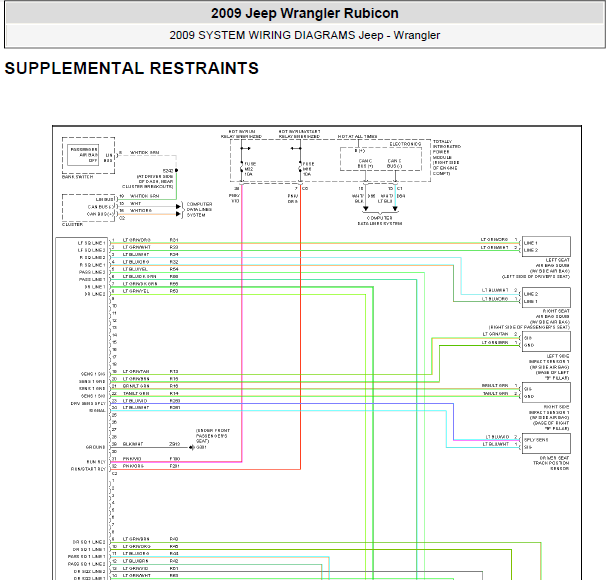606x580 pixels.
Task: Click the 'LT BLU/YEL' wire label at pin 5
Action: pos(135,269)
